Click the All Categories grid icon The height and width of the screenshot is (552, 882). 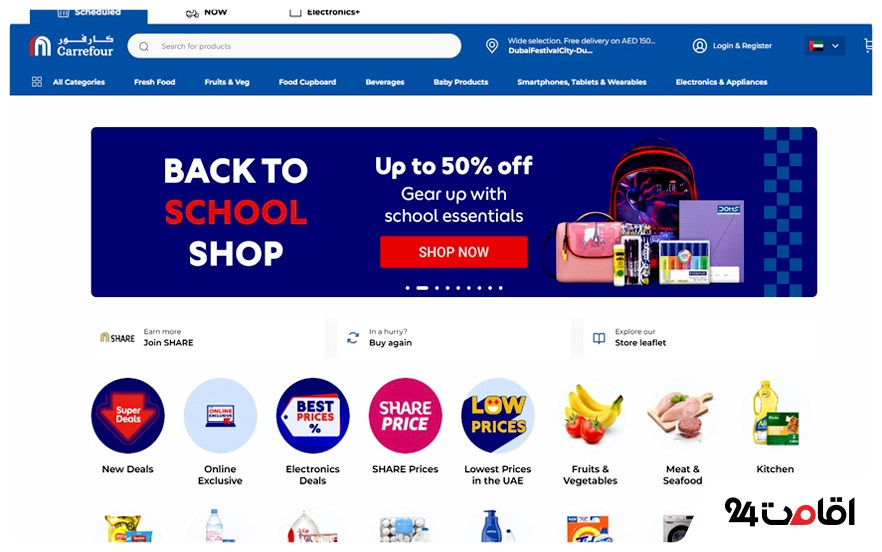(37, 82)
